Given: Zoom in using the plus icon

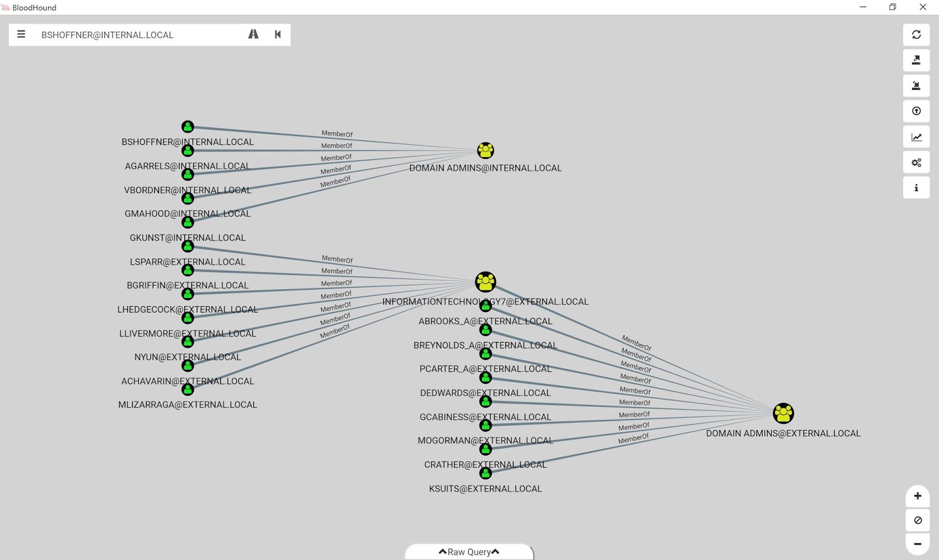Looking at the screenshot, I should (917, 496).
